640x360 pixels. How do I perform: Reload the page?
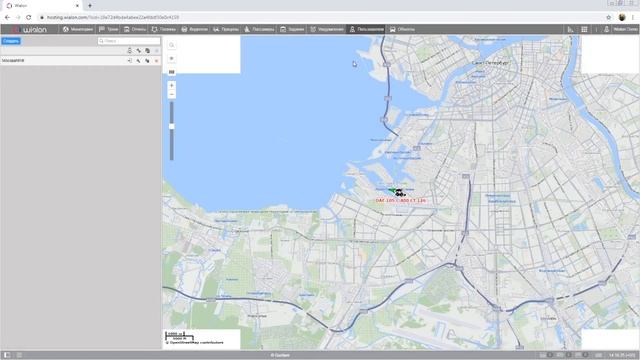click(x=29, y=18)
